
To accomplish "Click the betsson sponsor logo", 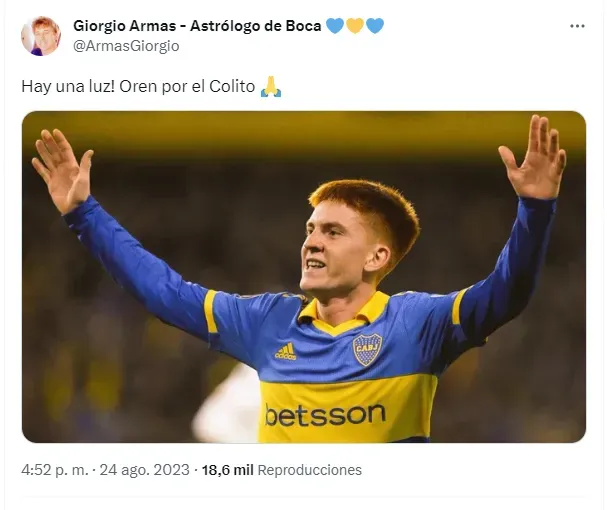I will pyautogui.click(x=325, y=414).
